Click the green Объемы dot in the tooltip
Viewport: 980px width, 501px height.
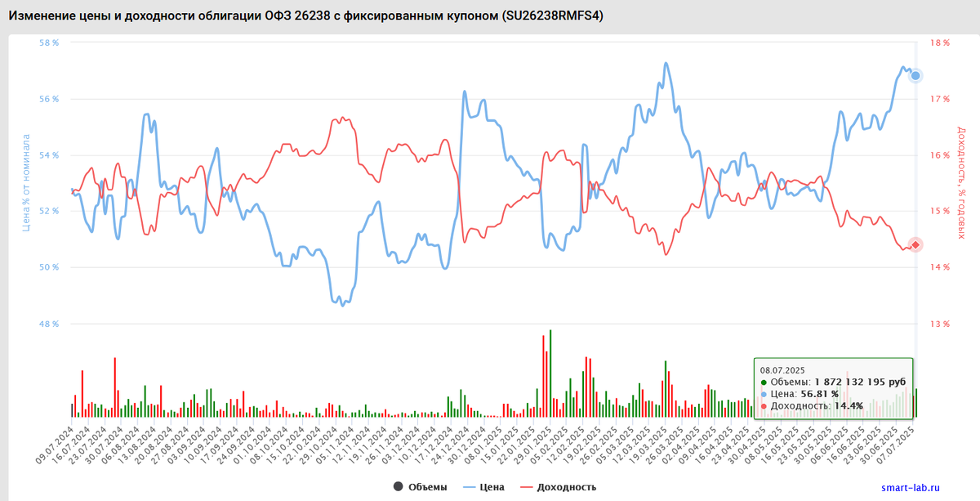[x=764, y=381]
